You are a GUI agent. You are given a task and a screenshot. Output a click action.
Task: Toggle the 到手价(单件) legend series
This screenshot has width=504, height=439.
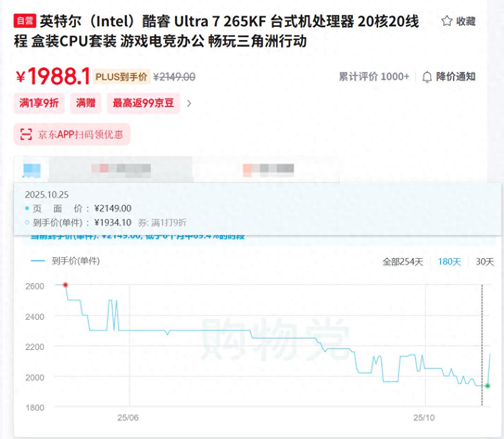pos(65,260)
